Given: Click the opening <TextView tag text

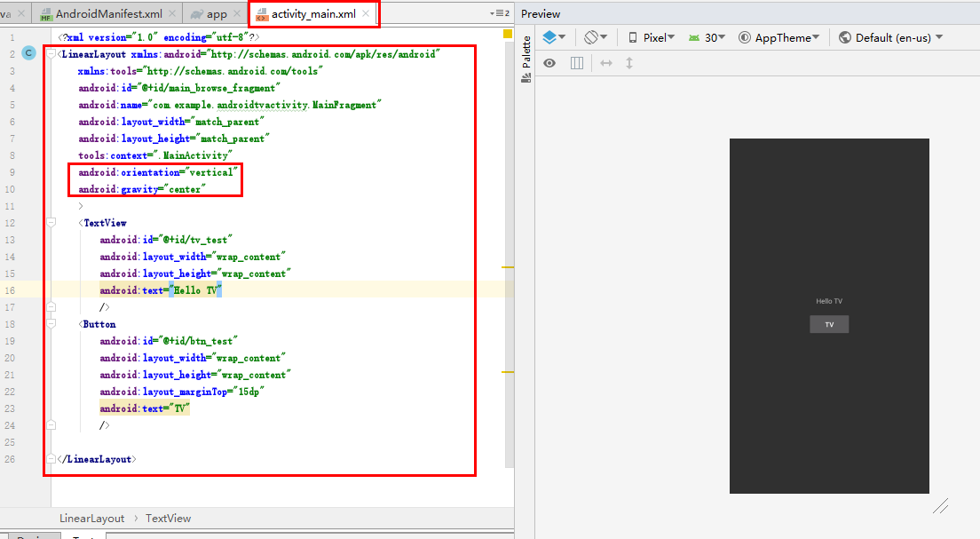Looking at the screenshot, I should point(102,223).
